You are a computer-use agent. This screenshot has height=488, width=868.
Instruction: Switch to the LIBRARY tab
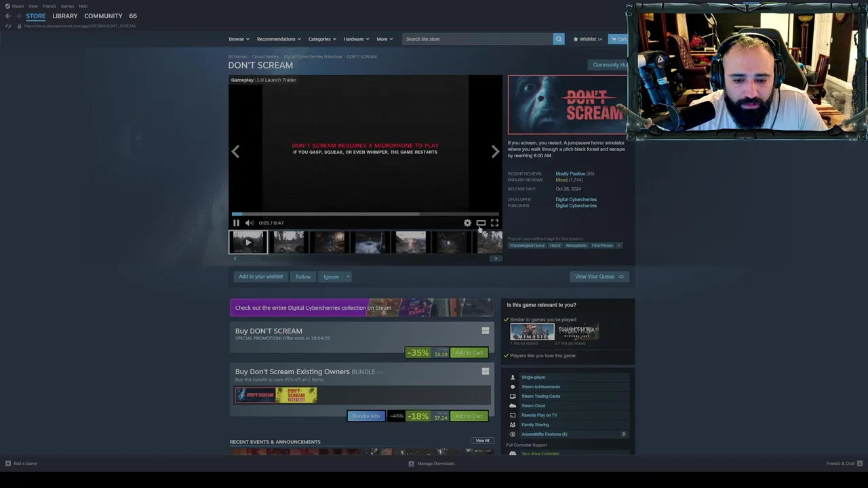[x=65, y=16]
